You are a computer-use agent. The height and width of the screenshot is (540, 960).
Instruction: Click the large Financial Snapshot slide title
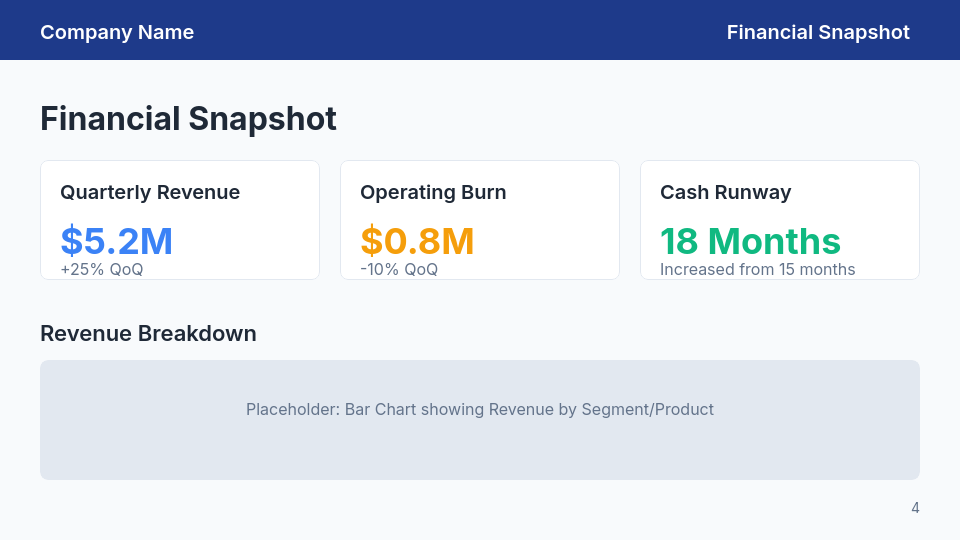[188, 119]
